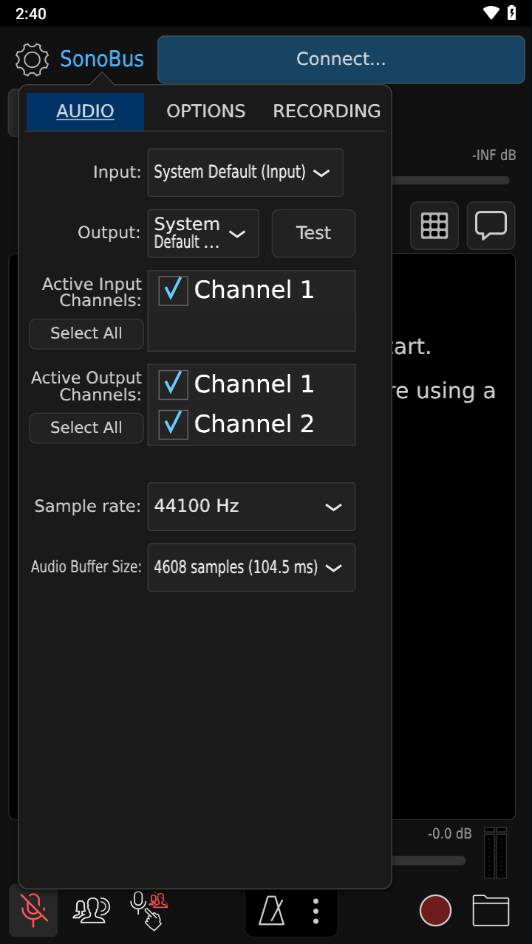Uncheck output Channel 1 checkbox
Image resolution: width=532 pixels, height=944 pixels.
[173, 385]
